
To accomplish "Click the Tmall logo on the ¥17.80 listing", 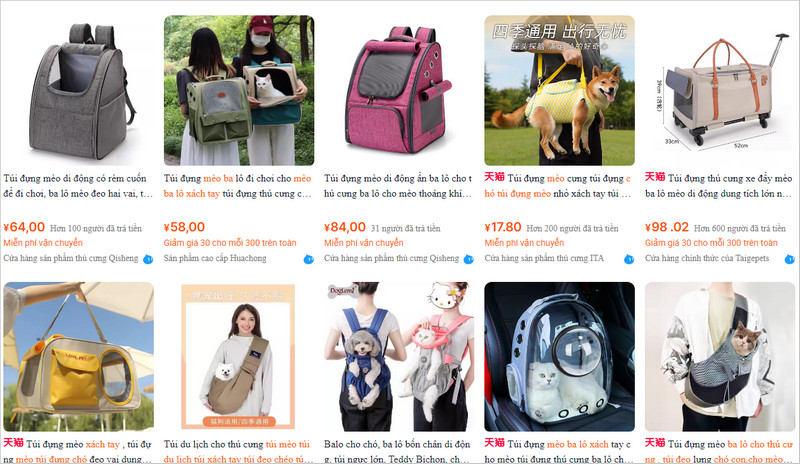I will (x=494, y=177).
